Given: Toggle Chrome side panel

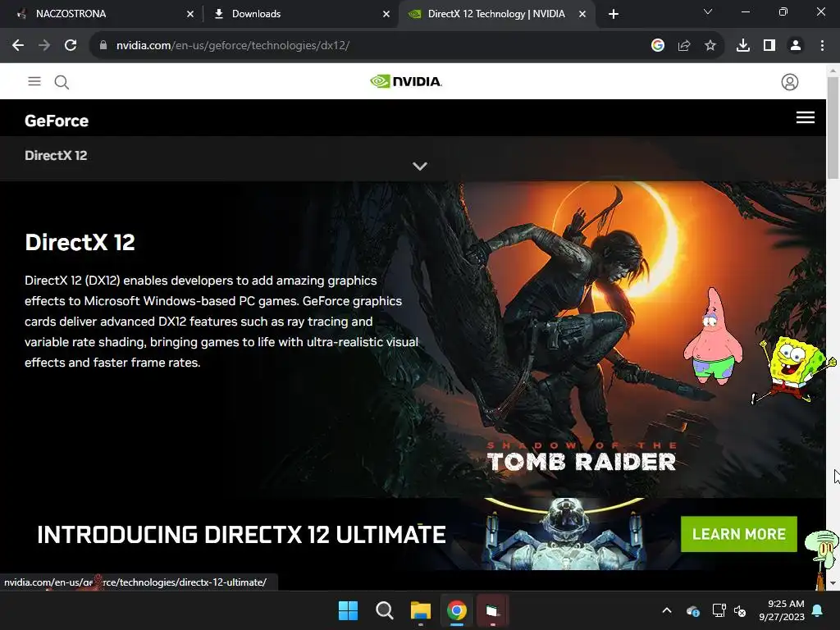Looking at the screenshot, I should pyautogui.click(x=769, y=46).
